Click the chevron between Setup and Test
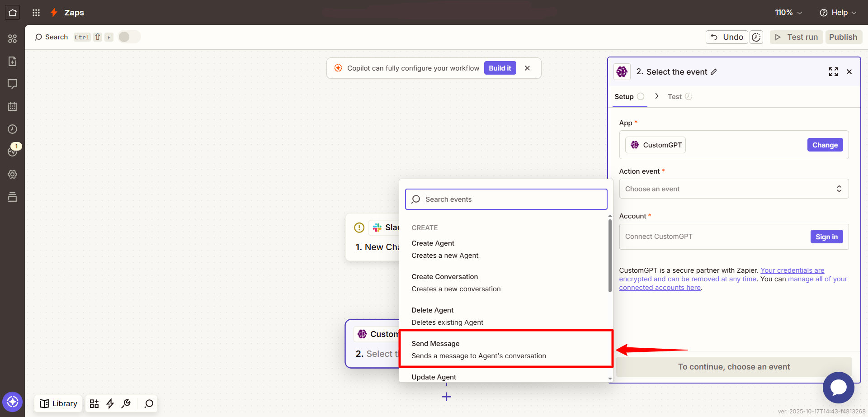 [656, 96]
